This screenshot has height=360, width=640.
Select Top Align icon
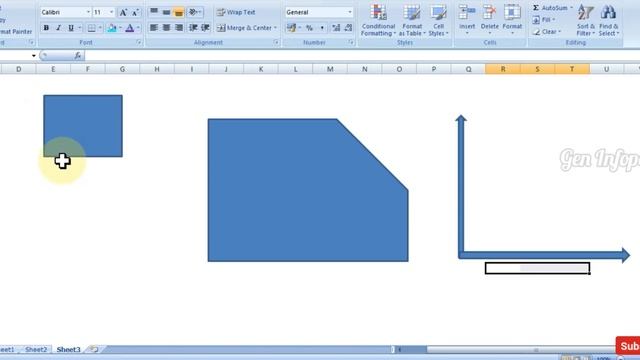(x=154, y=12)
